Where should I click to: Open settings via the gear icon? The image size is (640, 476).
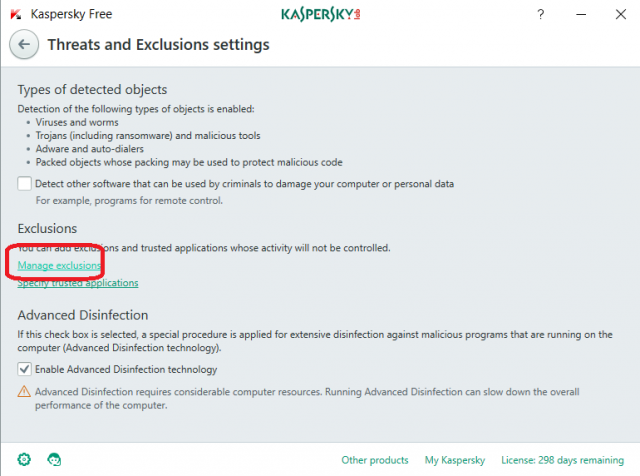[x=25, y=459]
